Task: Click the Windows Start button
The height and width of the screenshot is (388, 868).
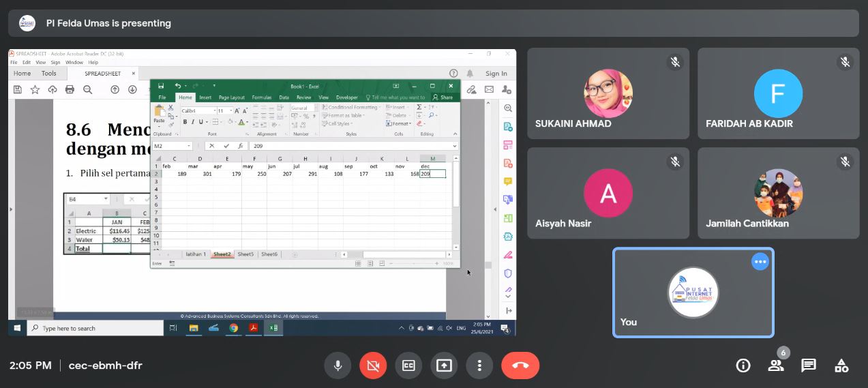Action: point(17,328)
